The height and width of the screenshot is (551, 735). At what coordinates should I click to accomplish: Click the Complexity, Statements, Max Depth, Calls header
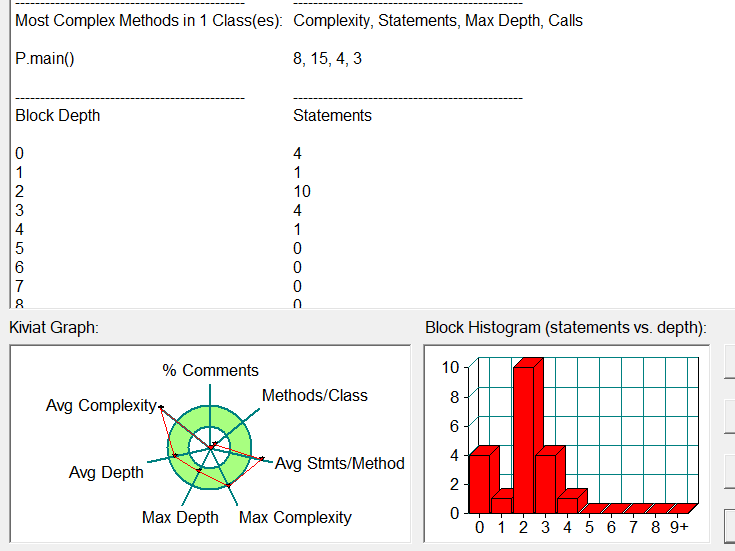pos(438,20)
